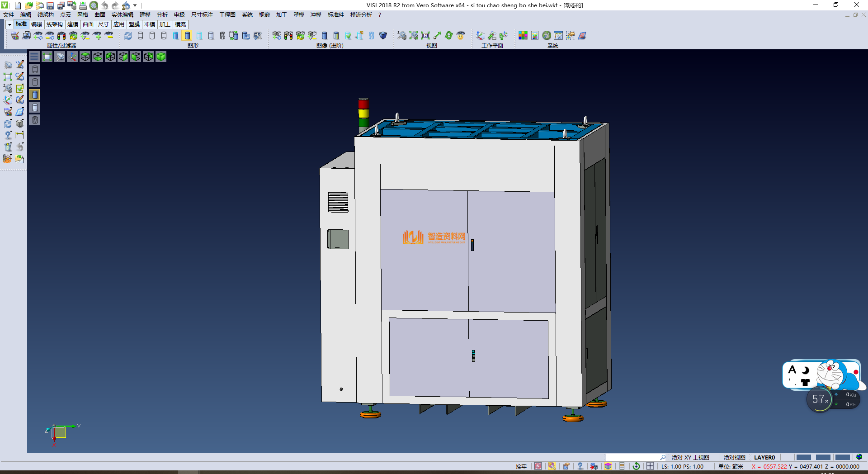Expand the quick access toolbar dropdown arrow
868x474 pixels.
[135, 5]
